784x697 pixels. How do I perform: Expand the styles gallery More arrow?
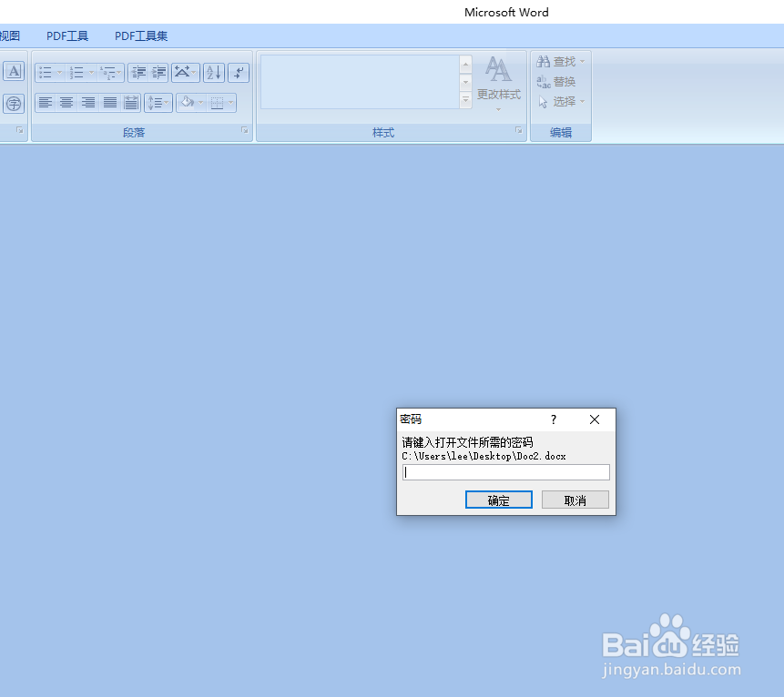(465, 100)
